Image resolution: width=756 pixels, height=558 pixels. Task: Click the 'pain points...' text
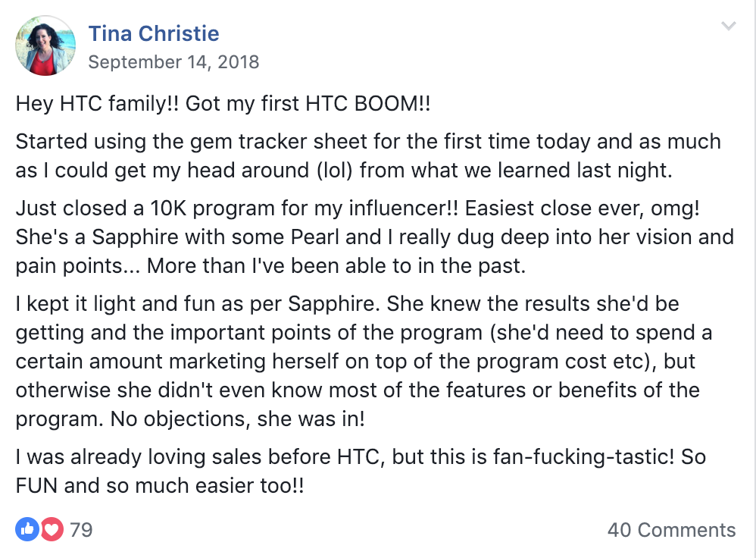(x=77, y=266)
